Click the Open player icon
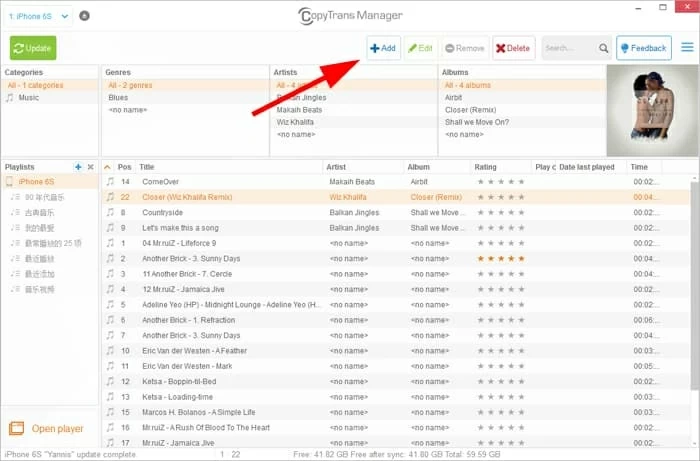The width and height of the screenshot is (700, 461). pyautogui.click(x=17, y=429)
